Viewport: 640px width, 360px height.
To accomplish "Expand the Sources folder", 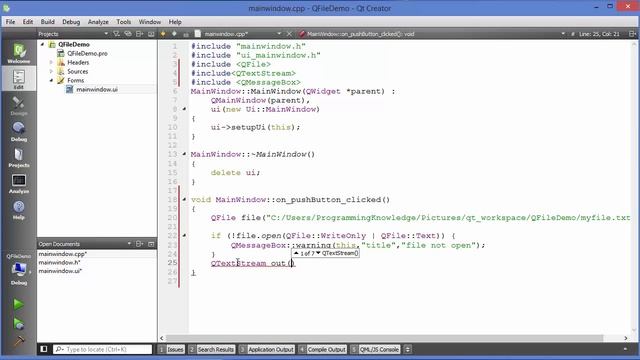I will coord(51,71).
